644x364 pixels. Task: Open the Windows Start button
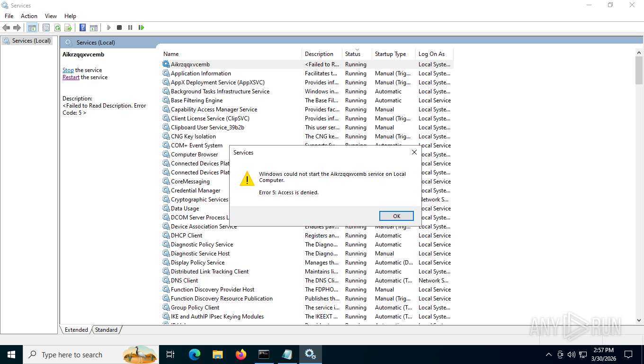coord(11,355)
